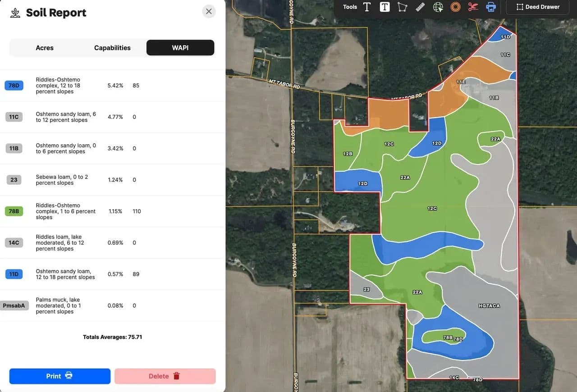Select the boxed text label tool
This screenshot has height=392, width=577.
tap(385, 7)
